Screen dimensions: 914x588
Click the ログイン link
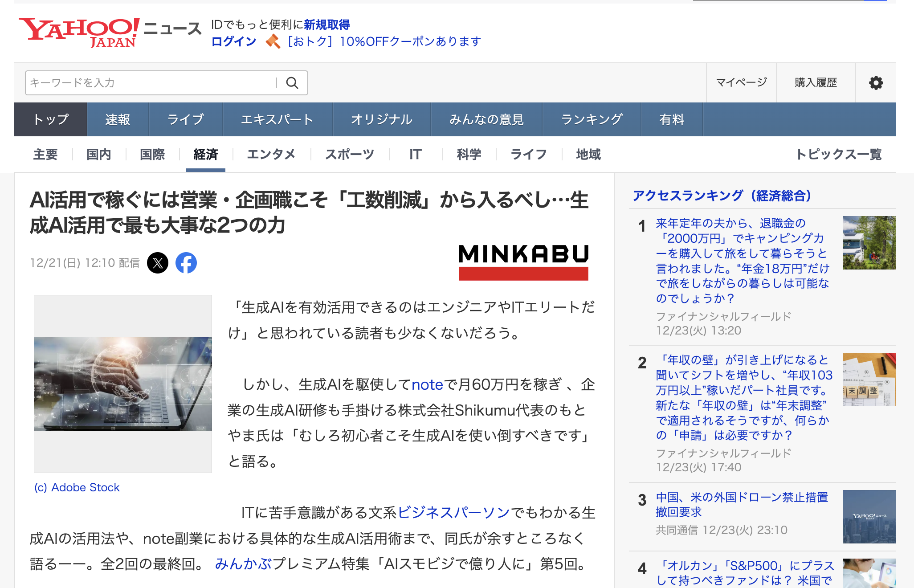click(234, 41)
